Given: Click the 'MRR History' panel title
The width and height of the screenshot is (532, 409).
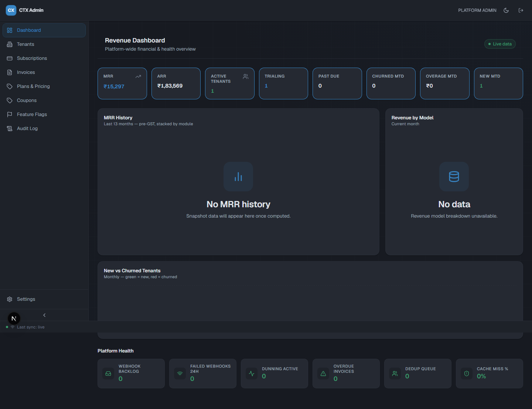Looking at the screenshot, I should coord(118,118).
